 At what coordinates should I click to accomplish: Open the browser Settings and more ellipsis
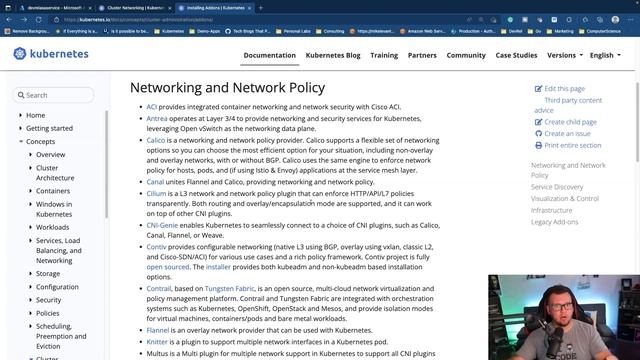(x=630, y=20)
